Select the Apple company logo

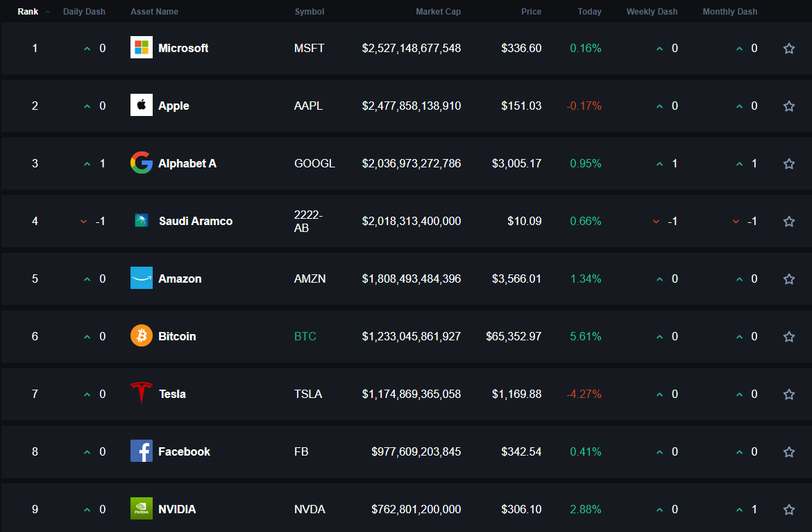[141, 106]
